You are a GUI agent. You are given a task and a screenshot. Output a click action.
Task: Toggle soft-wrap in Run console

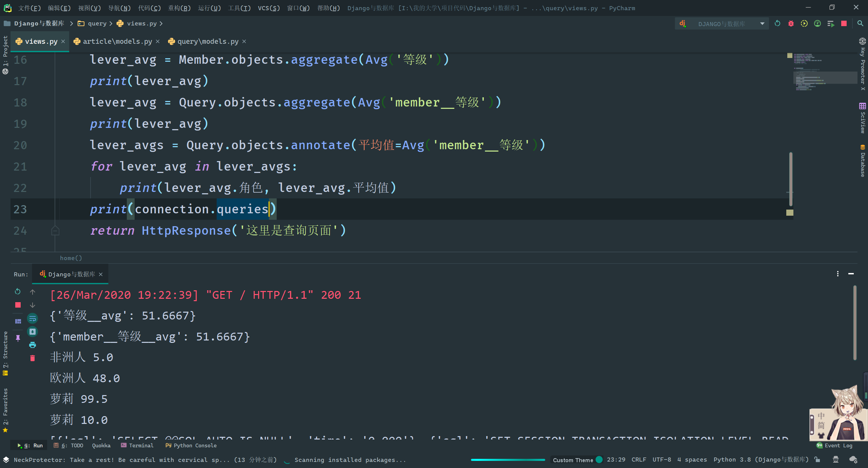pos(33,318)
